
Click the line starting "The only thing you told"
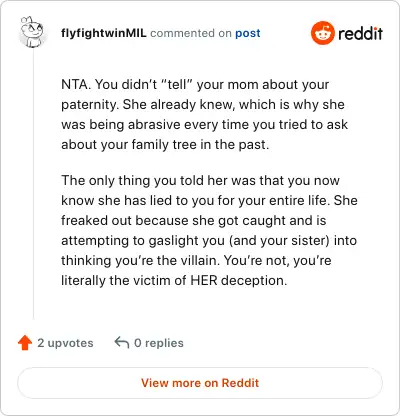click(x=200, y=180)
